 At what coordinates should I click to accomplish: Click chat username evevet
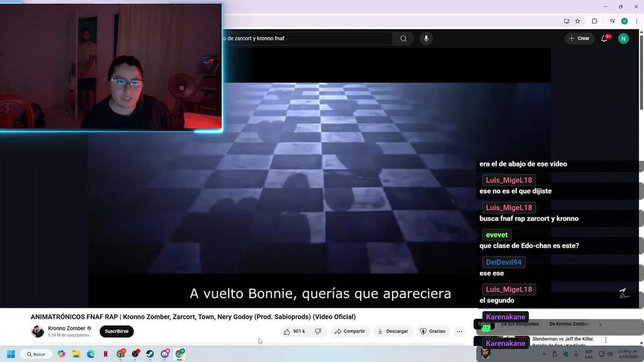pyautogui.click(x=497, y=235)
